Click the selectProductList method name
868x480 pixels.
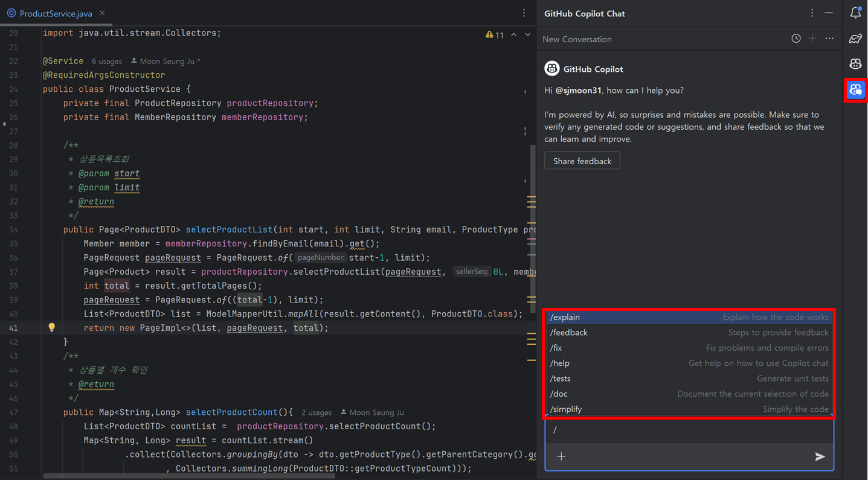click(230, 229)
